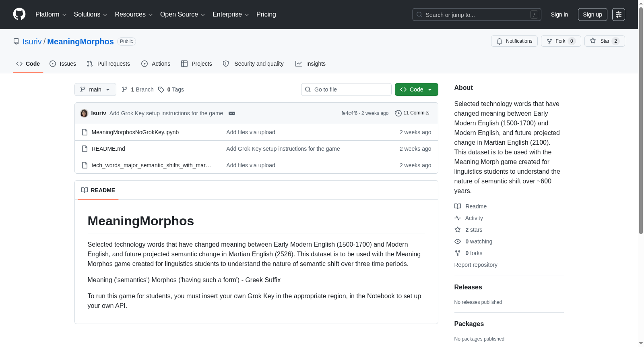The width and height of the screenshot is (644, 347).
Task: Click the search magnifier icon in header
Action: [419, 15]
